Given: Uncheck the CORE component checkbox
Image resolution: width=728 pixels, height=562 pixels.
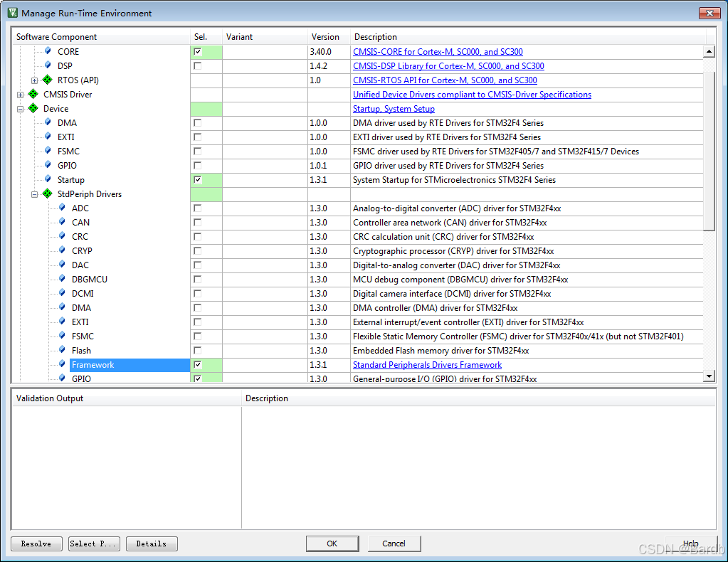Looking at the screenshot, I should click(198, 51).
